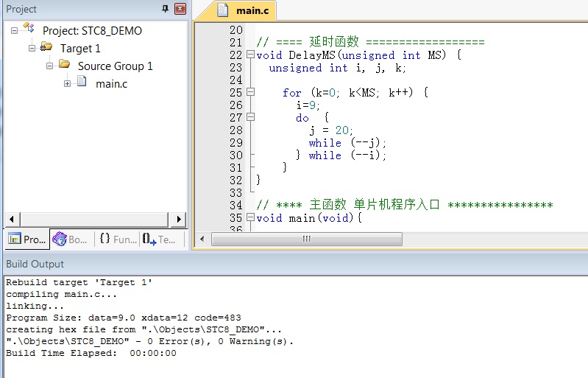Click the Build Output panel title
This screenshot has height=378, width=588.
pyautogui.click(x=35, y=264)
